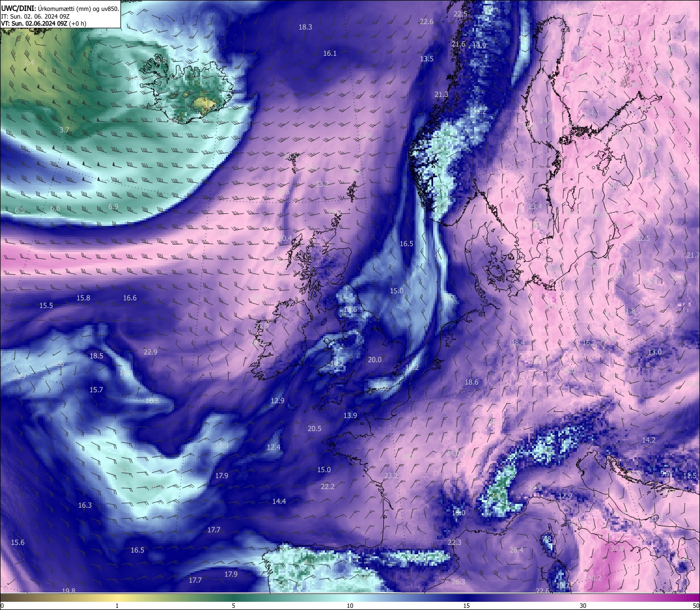The width and height of the screenshot is (700, 610).
Task: Click the 'UWC/DINI: Úrkomumætti (mm) og uv850.' title
Action: [60, 8]
